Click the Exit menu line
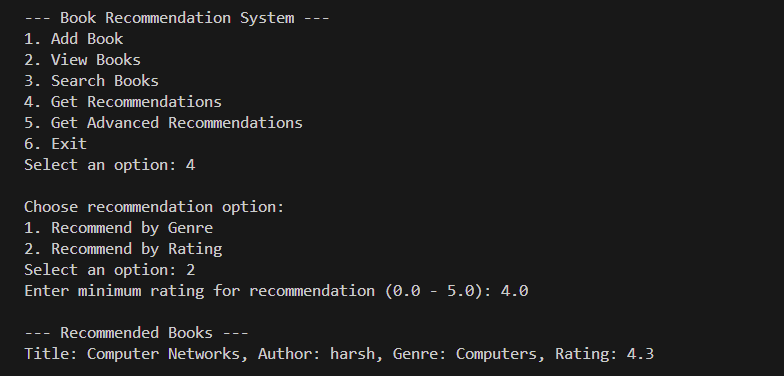Screen dimensions: 784x376 [56, 144]
